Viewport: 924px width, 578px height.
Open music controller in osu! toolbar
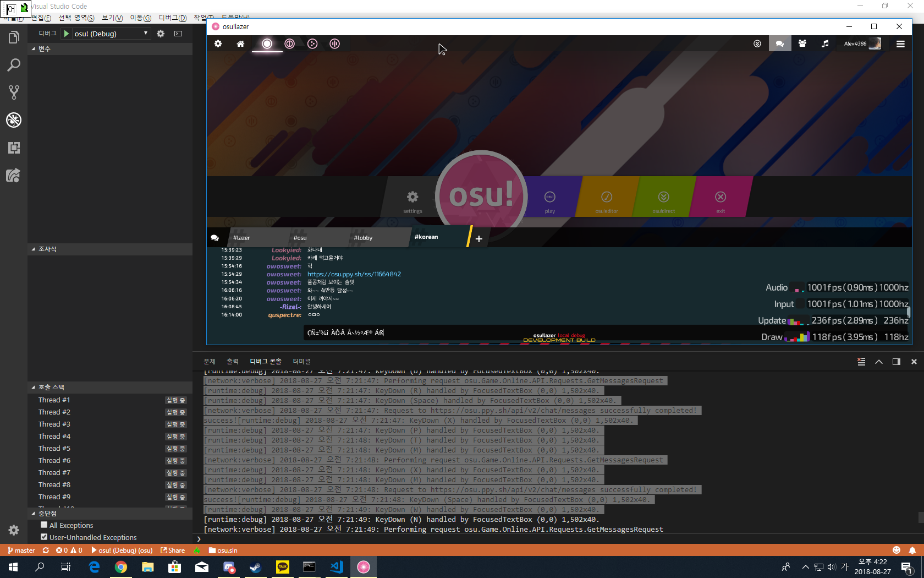coord(825,43)
